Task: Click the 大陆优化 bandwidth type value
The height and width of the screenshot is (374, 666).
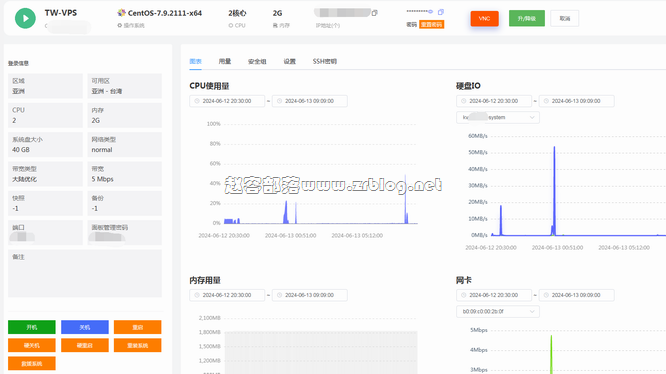Action: [x=25, y=179]
